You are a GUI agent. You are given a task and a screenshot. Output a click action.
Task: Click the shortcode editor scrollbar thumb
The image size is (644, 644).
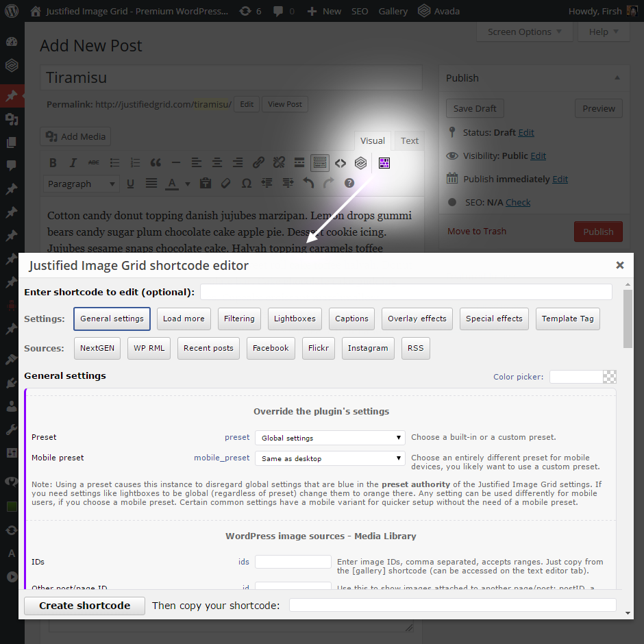point(627,319)
